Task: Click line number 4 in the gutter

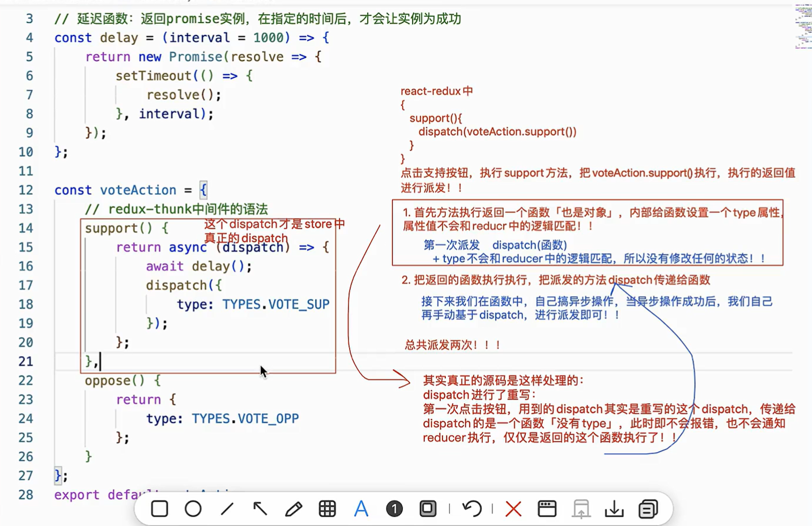Action: click(x=29, y=38)
